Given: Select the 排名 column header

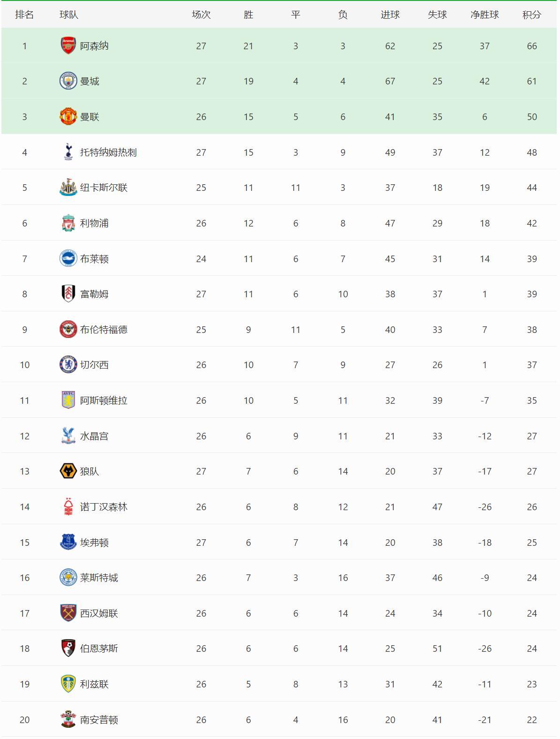Looking at the screenshot, I should pyautogui.click(x=24, y=15).
